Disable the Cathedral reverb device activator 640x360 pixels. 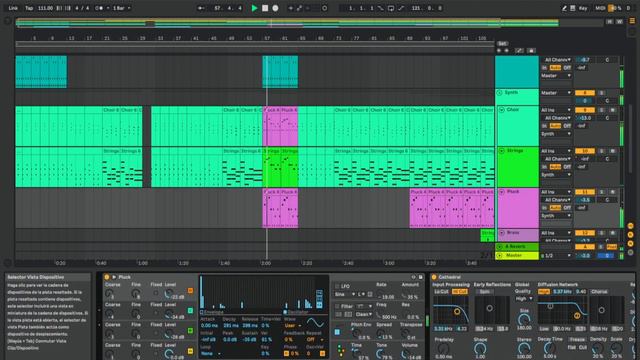pyautogui.click(x=434, y=277)
